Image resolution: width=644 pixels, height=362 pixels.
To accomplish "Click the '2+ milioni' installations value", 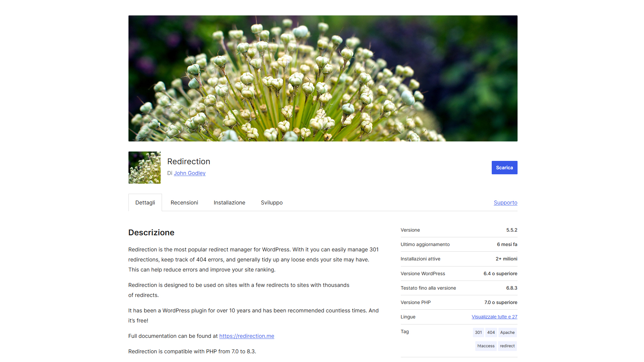I will (506, 259).
